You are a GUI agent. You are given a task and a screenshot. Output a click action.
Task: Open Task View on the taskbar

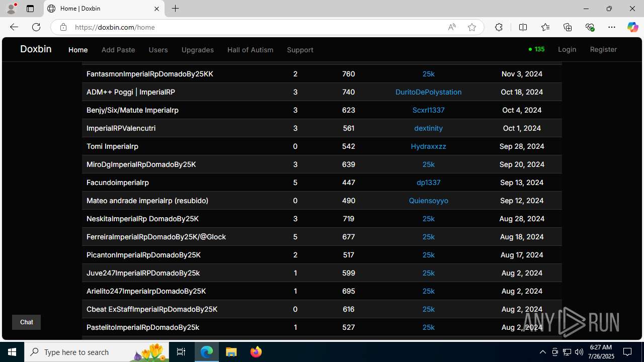[181, 352]
